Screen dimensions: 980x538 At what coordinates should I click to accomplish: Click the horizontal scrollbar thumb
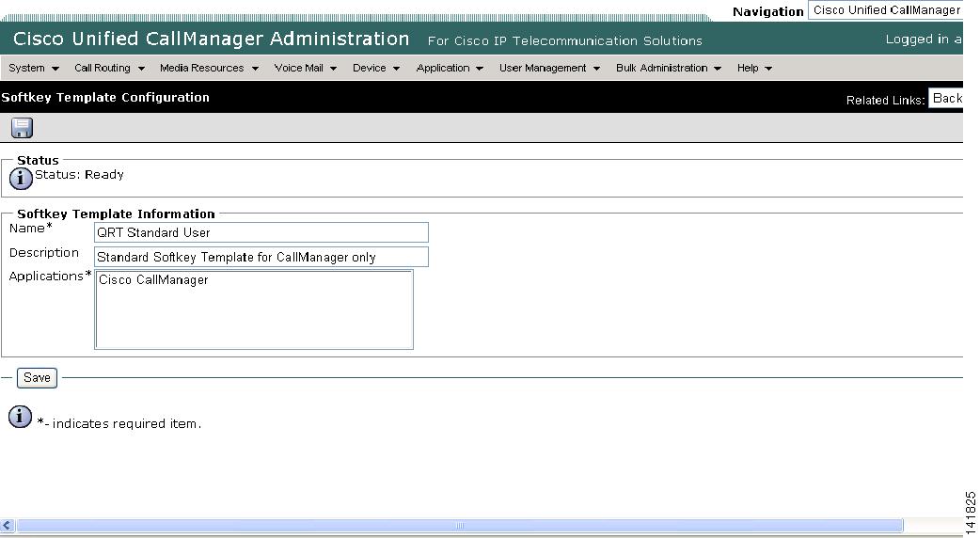click(x=459, y=526)
